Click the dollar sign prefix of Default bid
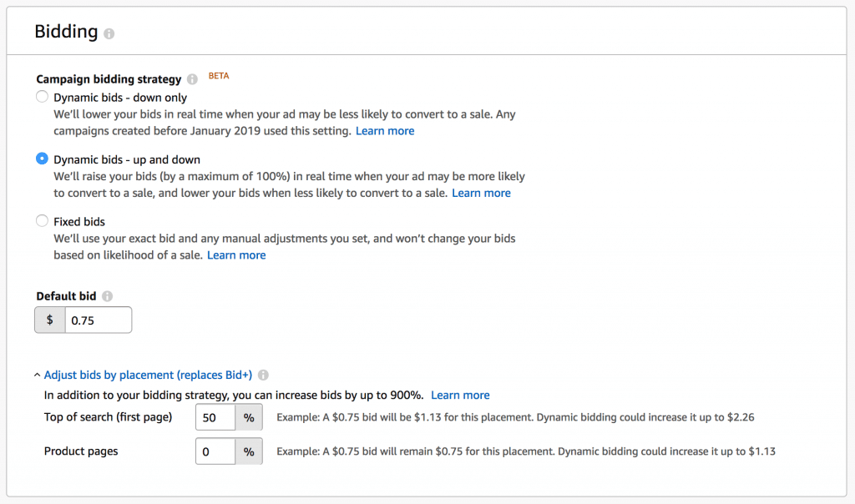 (x=50, y=320)
